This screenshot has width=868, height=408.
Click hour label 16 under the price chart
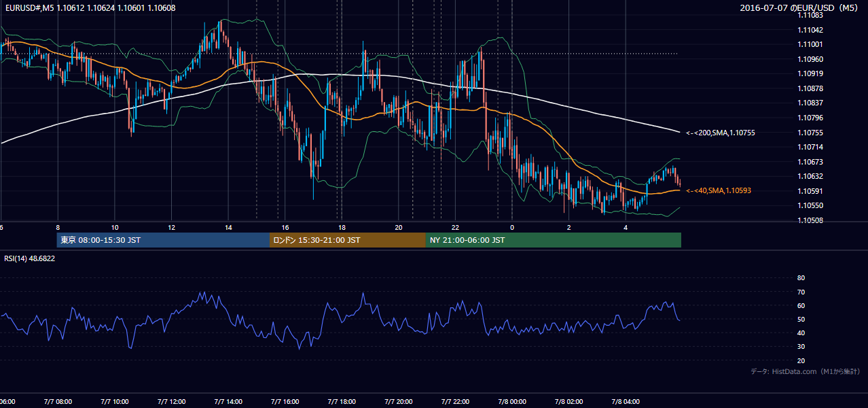[x=285, y=228]
